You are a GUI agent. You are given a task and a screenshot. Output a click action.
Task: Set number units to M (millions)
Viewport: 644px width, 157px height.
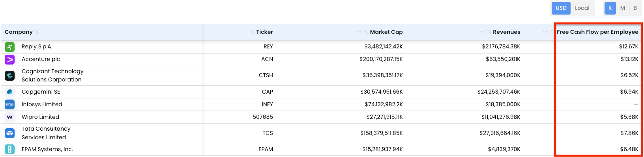(x=623, y=8)
